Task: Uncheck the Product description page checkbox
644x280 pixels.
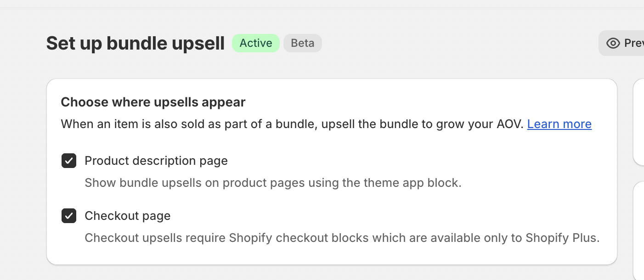Action: tap(69, 161)
